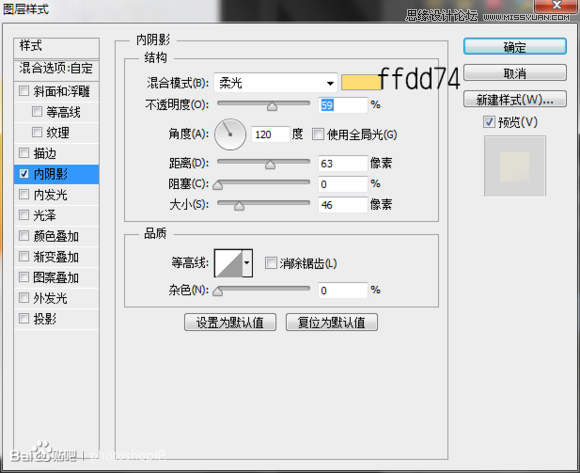The image size is (580, 473).
Task: Open the contour picker dropdown arrow
Action: point(247,263)
